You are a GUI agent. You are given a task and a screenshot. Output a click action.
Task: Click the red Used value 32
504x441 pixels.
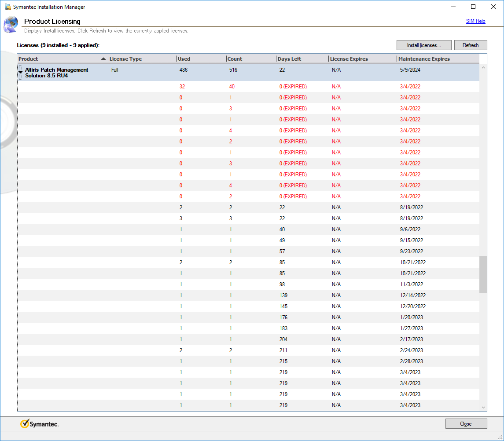coord(182,87)
